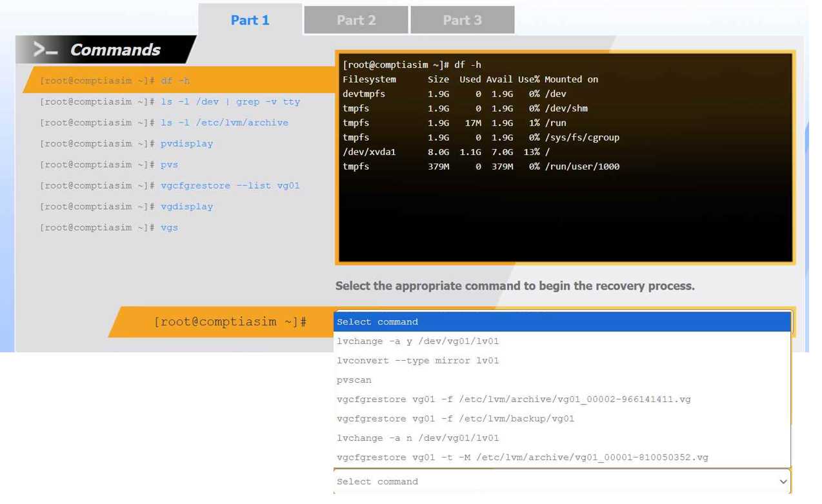Select the Part 1 tab

[x=250, y=19]
